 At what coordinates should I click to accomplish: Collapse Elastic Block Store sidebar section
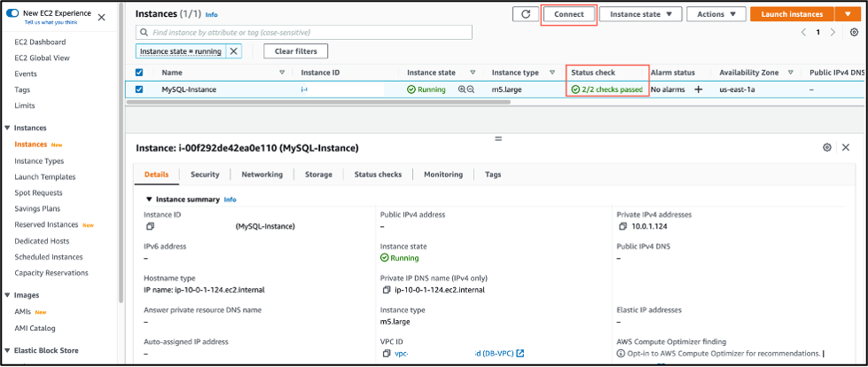tap(7, 350)
